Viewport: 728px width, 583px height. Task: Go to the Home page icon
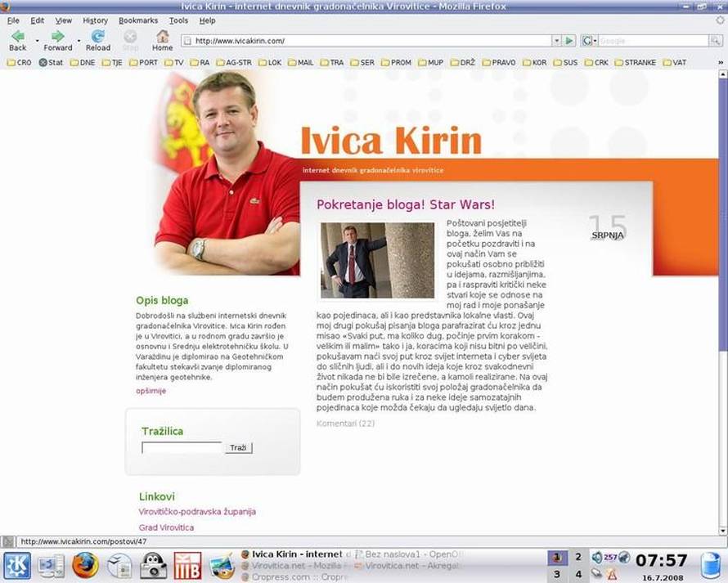click(x=163, y=37)
